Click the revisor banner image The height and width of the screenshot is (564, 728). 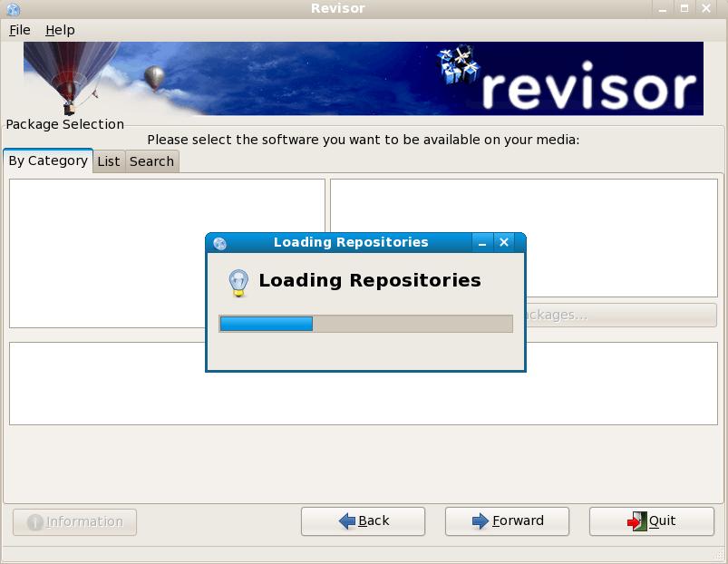[x=364, y=79]
